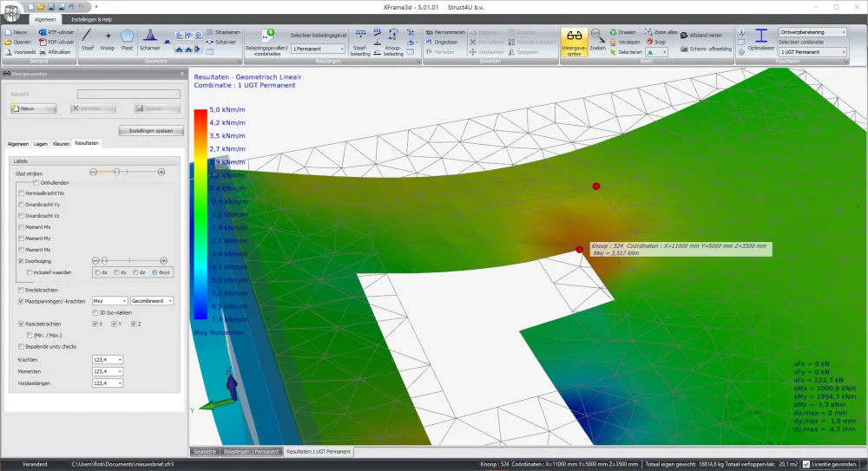Activate the Verslepen pan tool
This screenshot has height=471, width=868.
click(625, 42)
